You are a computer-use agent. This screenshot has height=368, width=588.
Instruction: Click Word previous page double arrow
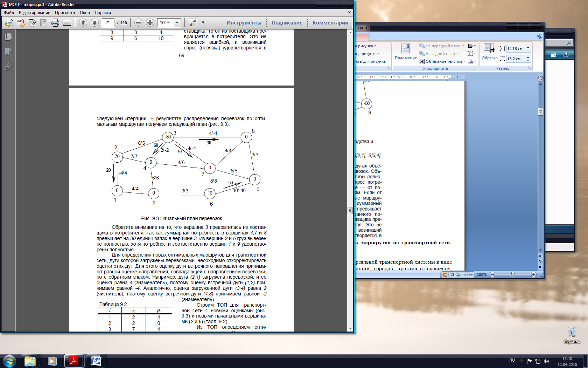pos(540,255)
